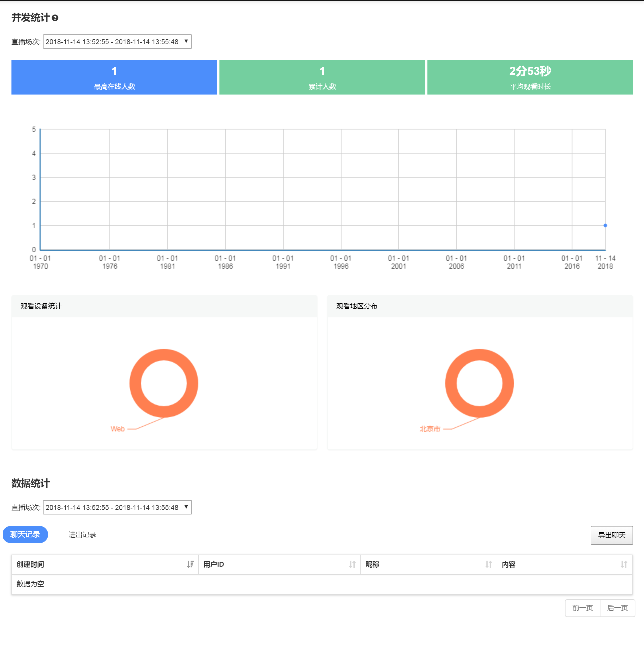Sort by 昵称 column icon
The image size is (644, 660).
[488, 564]
